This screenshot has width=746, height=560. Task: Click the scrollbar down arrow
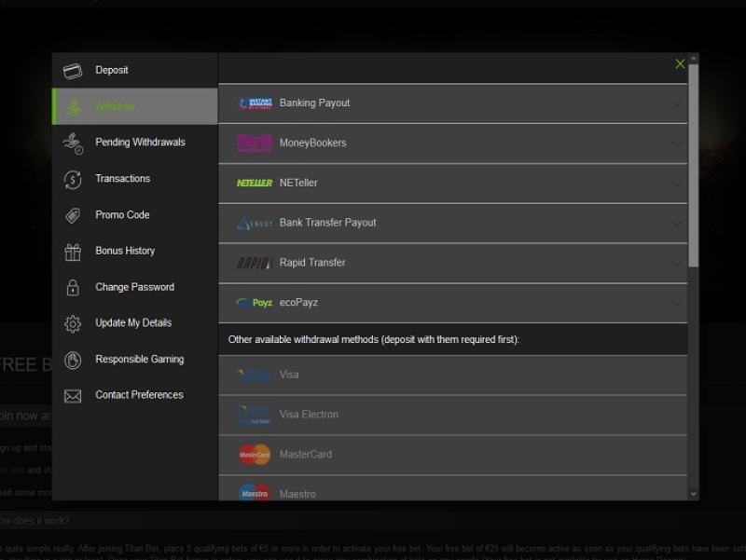pos(694,495)
